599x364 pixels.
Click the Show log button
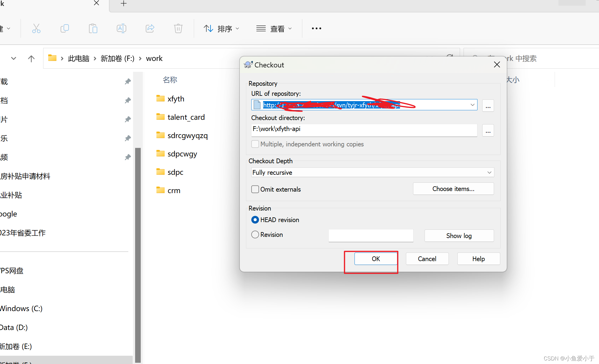click(x=459, y=236)
